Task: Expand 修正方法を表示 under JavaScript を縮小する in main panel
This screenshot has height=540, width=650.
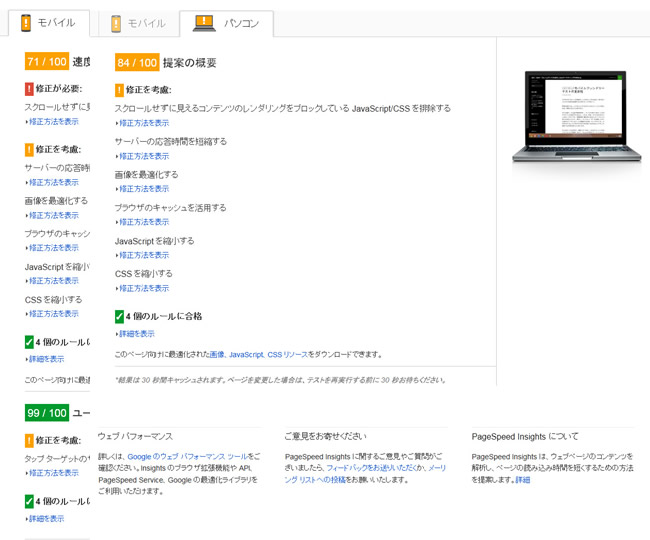Action: click(x=143, y=255)
